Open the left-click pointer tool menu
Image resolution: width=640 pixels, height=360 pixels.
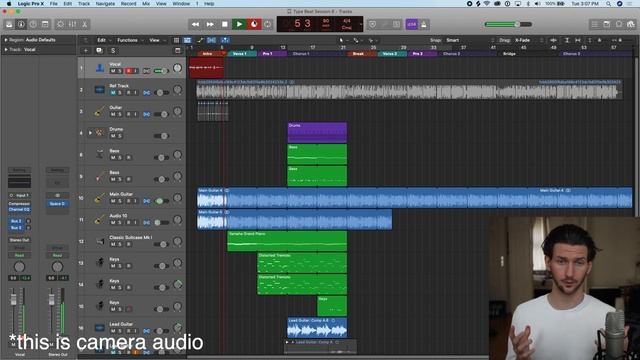coord(343,40)
